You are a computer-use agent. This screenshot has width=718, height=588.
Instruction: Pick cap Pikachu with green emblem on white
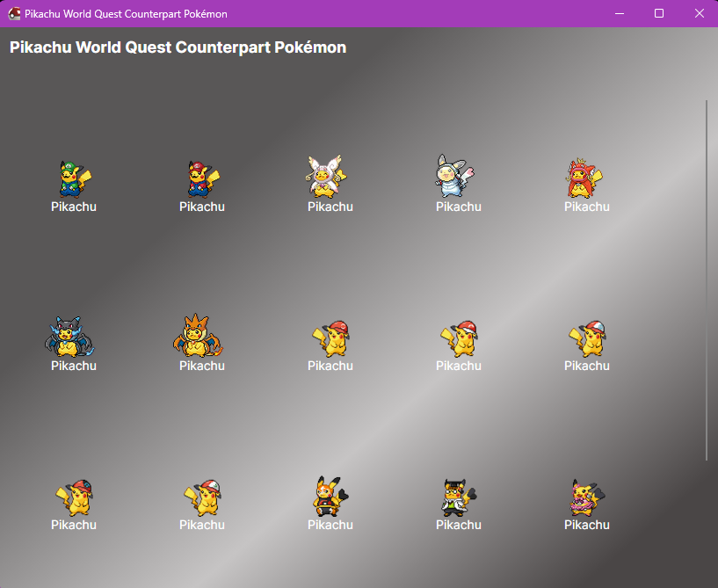[202, 497]
